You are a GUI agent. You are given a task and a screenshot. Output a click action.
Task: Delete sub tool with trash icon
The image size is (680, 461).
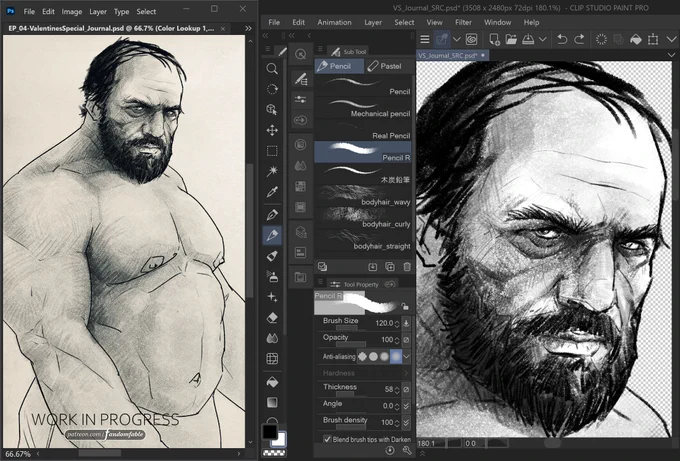click(407, 267)
